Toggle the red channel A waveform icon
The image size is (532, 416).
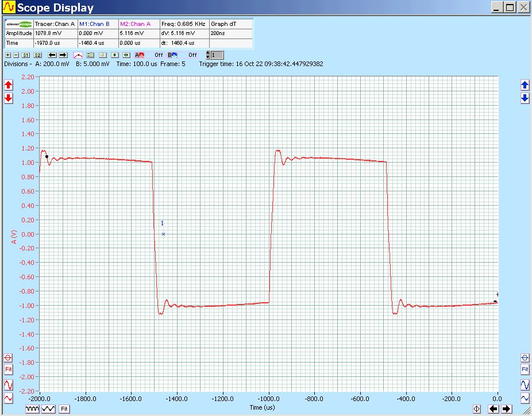[140, 55]
